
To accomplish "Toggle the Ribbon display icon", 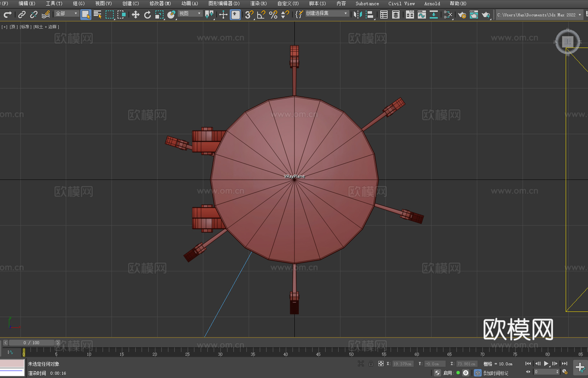I will [410, 14].
